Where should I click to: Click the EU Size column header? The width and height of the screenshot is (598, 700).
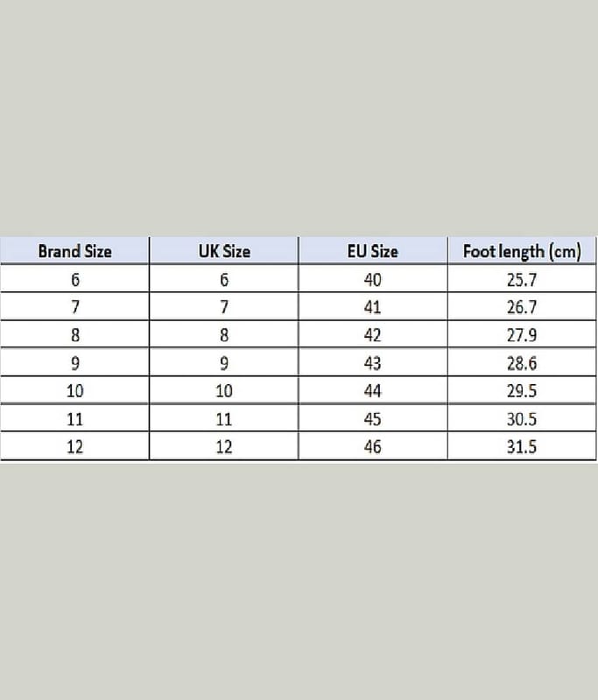tap(372, 251)
